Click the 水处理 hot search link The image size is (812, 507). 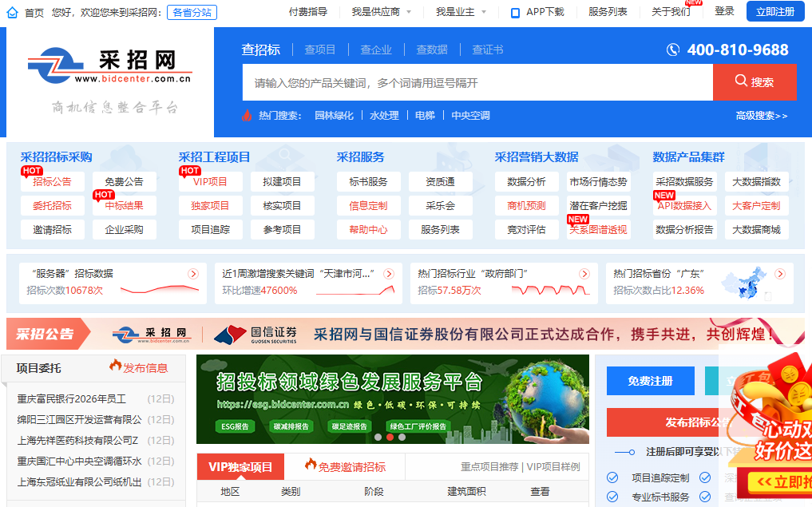click(385, 114)
